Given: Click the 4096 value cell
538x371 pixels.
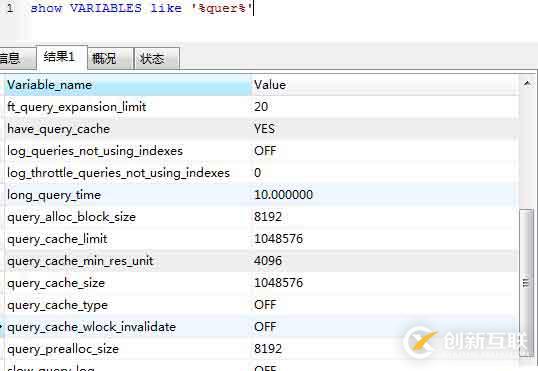Looking at the screenshot, I should click(x=385, y=261).
